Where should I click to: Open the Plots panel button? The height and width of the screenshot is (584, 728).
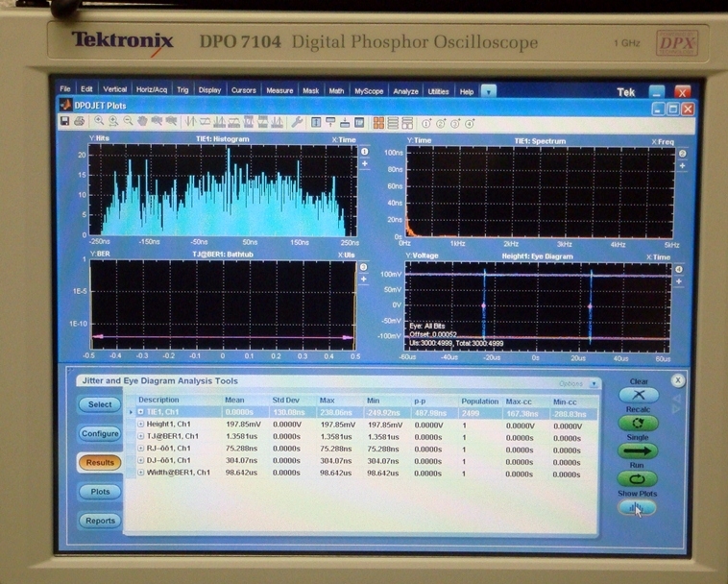click(x=100, y=492)
